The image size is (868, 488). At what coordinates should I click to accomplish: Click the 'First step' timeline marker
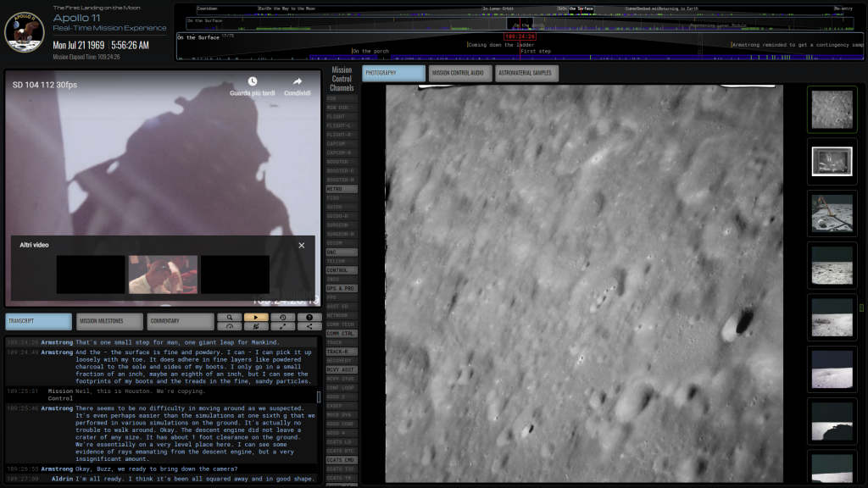pos(536,51)
